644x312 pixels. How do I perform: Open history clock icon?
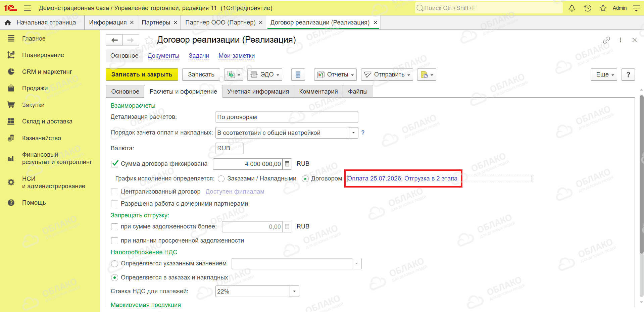click(588, 8)
